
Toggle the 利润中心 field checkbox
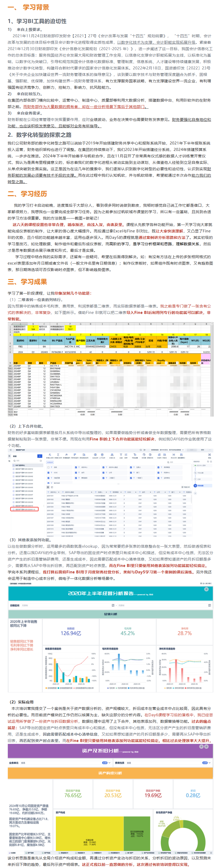(158, 472)
